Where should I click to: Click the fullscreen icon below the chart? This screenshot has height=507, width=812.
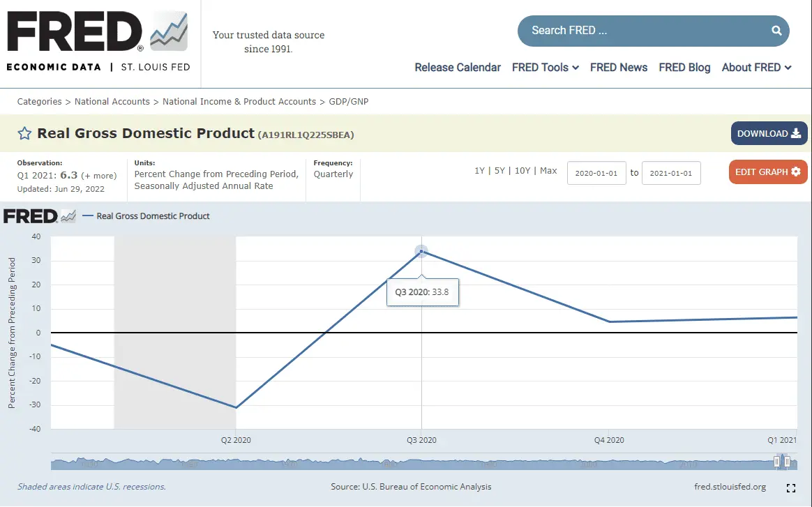pyautogui.click(x=791, y=488)
